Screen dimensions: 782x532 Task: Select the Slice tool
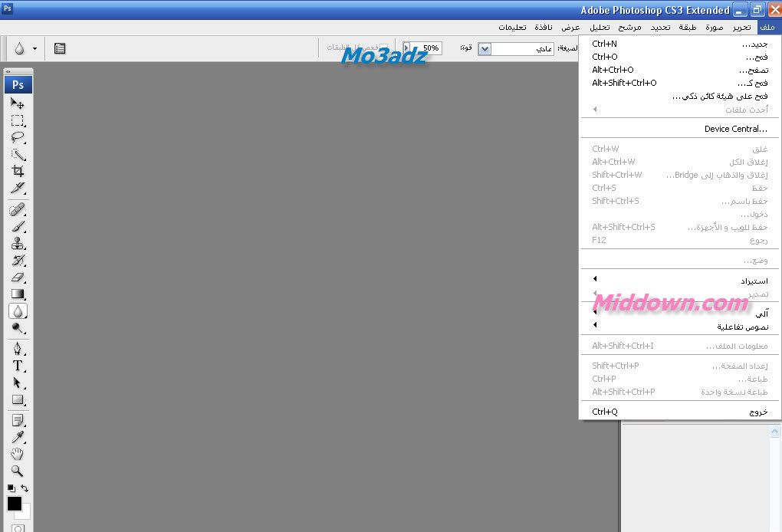18,188
